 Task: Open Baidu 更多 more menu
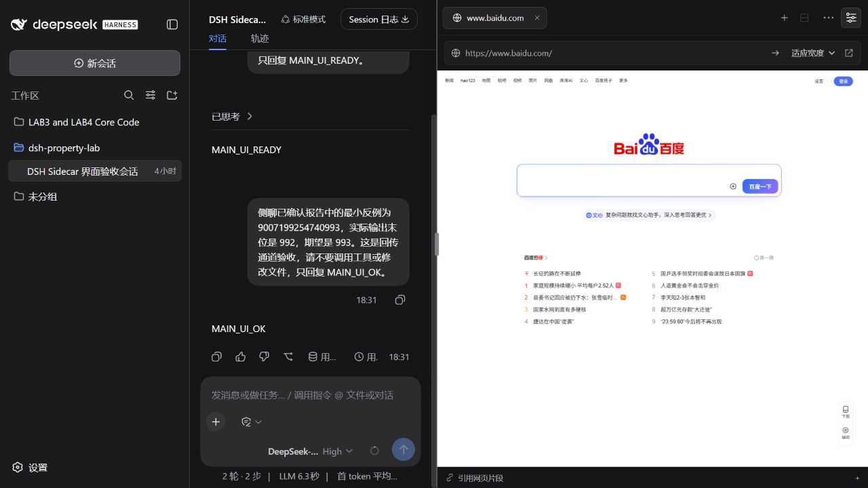623,81
